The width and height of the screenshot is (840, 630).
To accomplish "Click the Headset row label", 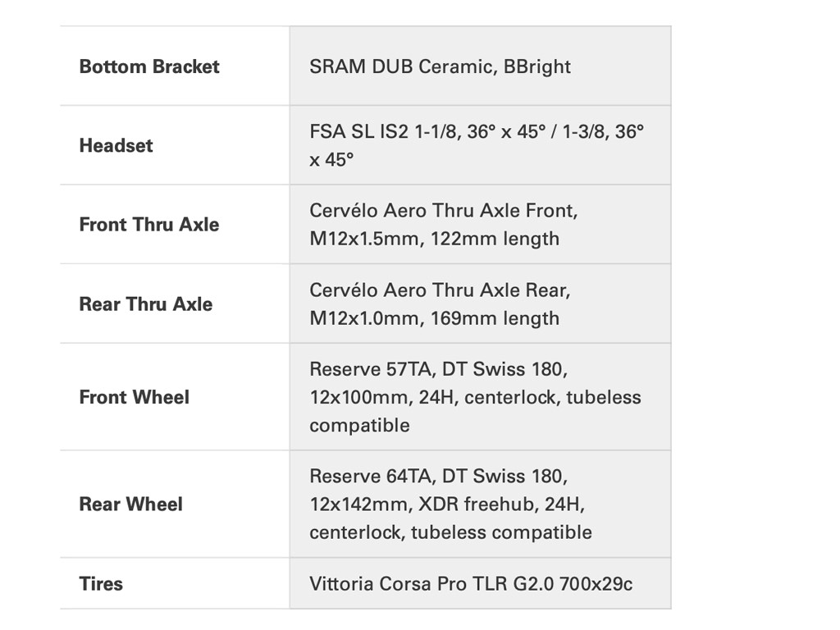I will click(116, 145).
